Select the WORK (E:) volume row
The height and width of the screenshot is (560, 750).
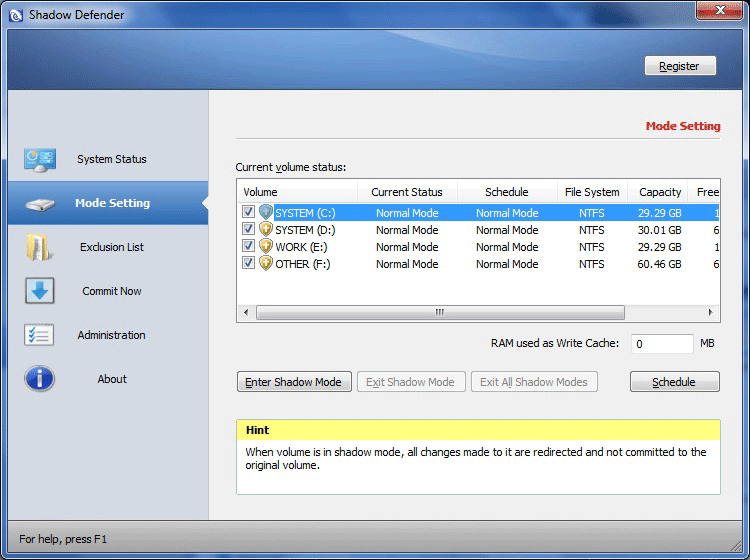[x=478, y=247]
